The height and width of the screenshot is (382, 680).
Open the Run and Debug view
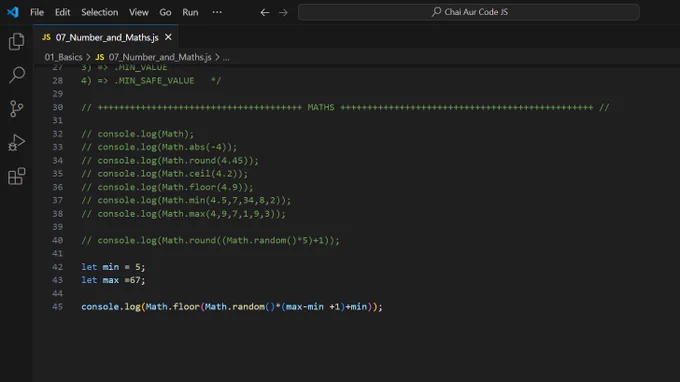[16, 142]
